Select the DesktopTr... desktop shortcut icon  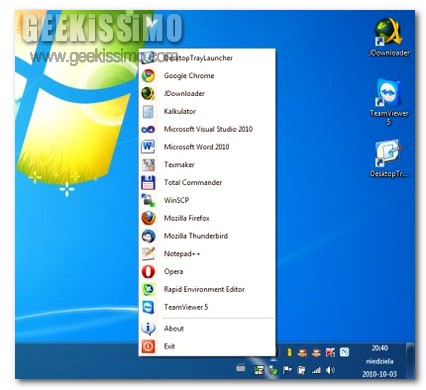pyautogui.click(x=389, y=158)
